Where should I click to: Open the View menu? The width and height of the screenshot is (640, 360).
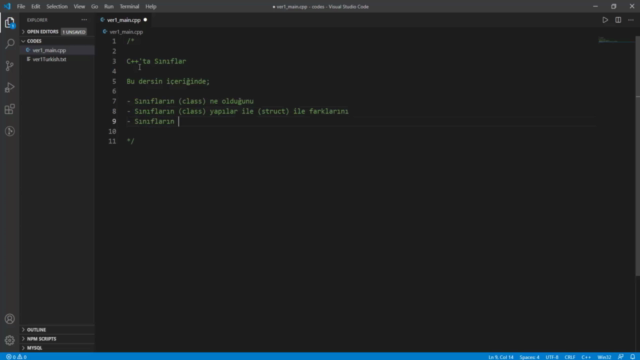79,7
